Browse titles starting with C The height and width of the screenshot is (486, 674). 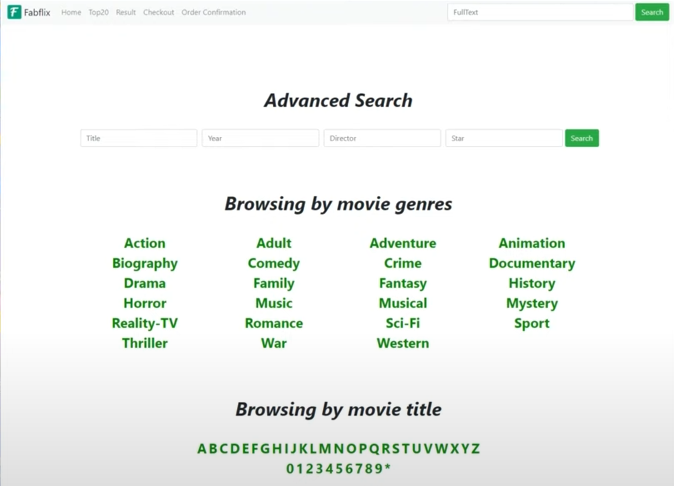click(224, 449)
